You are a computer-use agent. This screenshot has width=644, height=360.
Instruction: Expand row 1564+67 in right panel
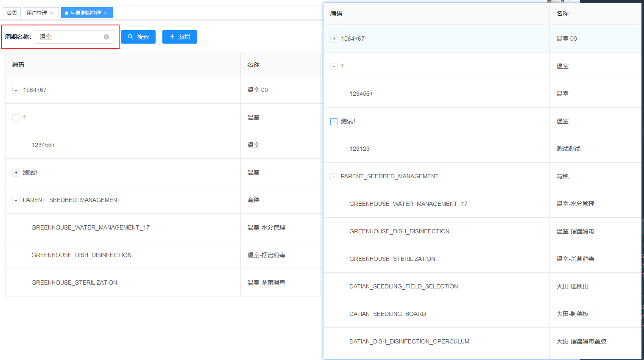[334, 39]
